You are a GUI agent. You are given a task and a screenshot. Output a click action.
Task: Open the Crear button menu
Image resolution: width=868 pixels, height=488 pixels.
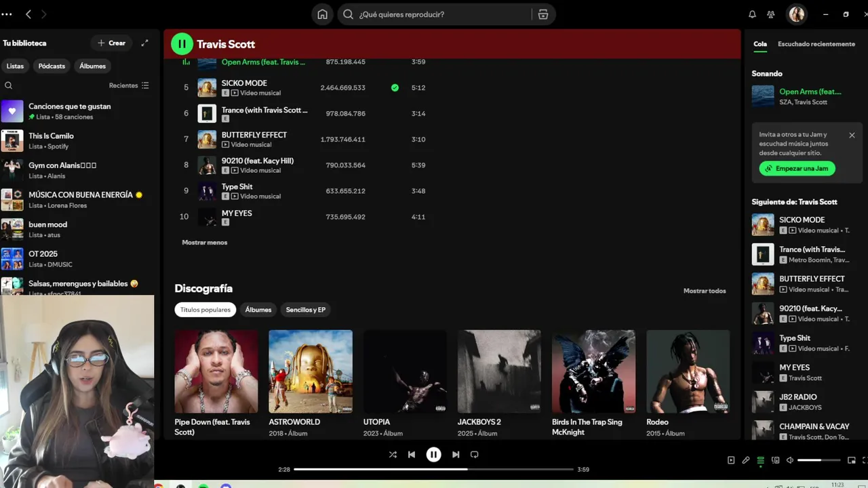coord(112,43)
